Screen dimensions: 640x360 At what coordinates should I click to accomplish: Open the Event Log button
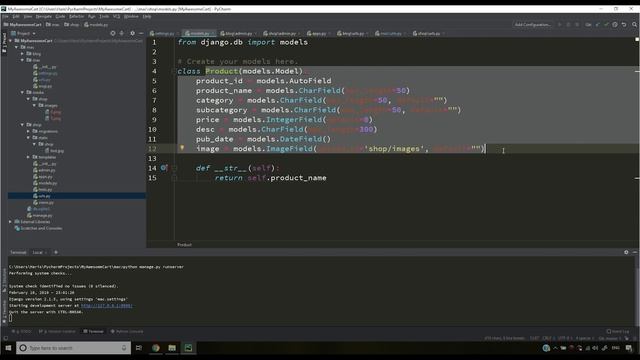point(618,331)
